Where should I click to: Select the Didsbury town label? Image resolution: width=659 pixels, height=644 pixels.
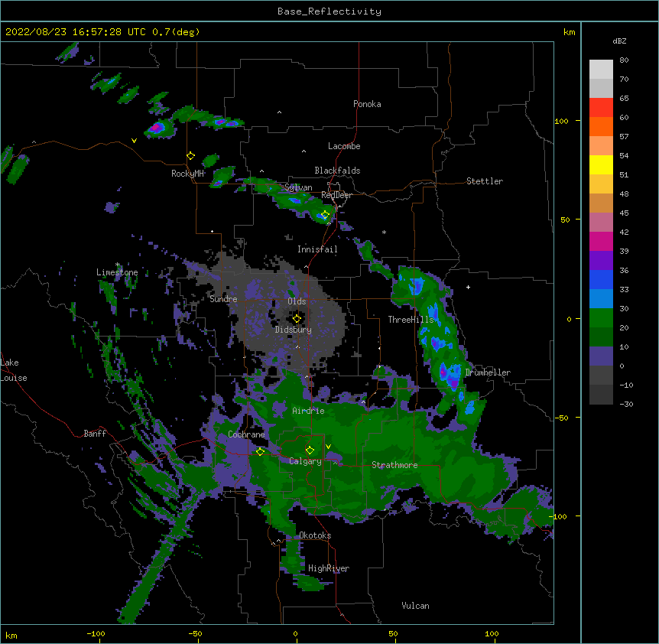tap(294, 330)
